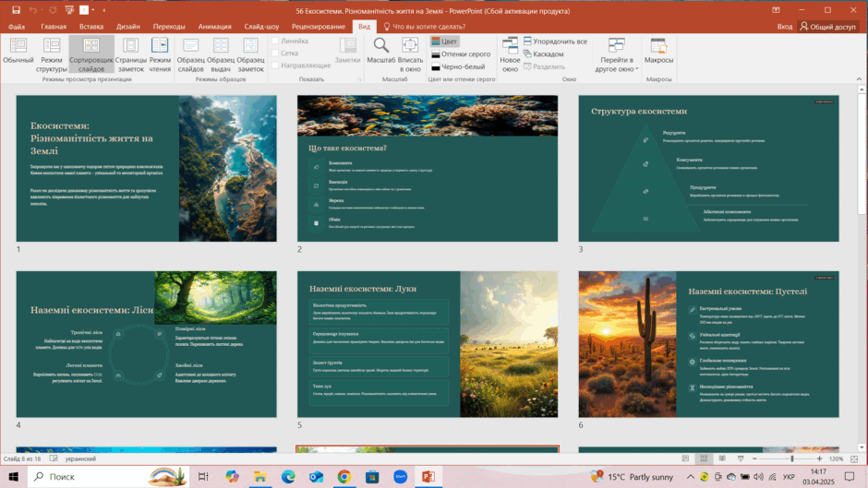The width and height of the screenshot is (868, 488).
Task: Open Страницы заметок notes page view
Action: point(130,54)
